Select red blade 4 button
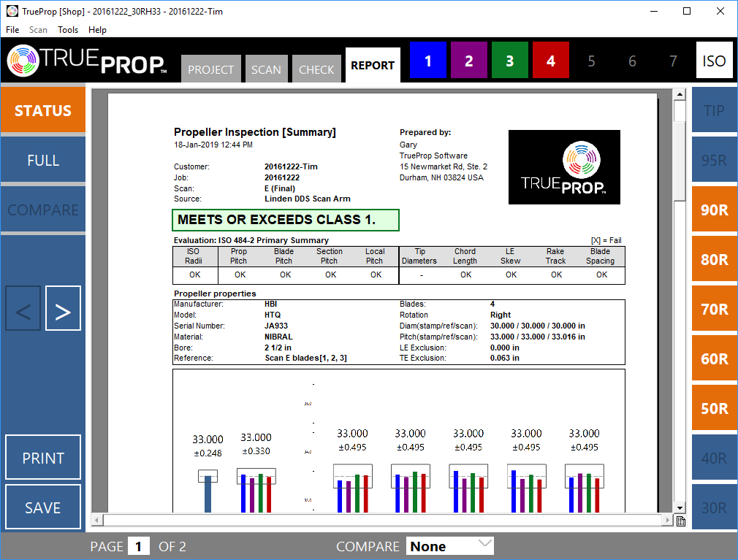The width and height of the screenshot is (738, 560). (x=551, y=61)
